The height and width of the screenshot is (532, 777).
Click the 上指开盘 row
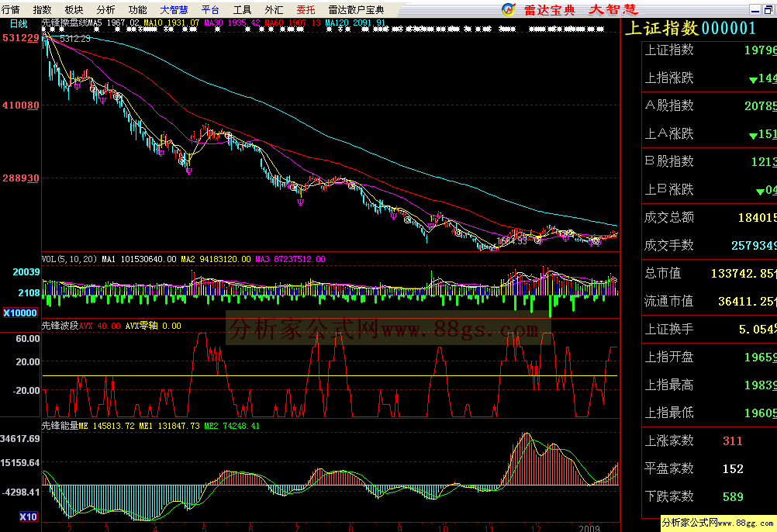coord(710,358)
